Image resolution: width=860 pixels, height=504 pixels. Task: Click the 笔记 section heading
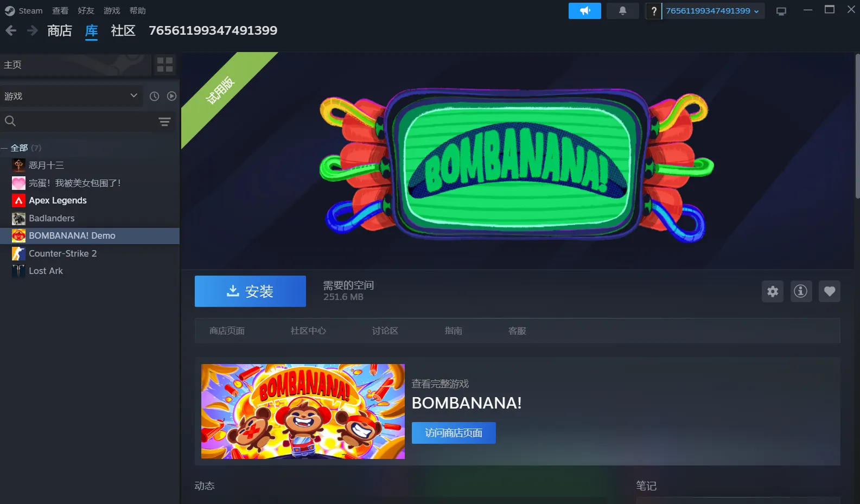pos(646,486)
